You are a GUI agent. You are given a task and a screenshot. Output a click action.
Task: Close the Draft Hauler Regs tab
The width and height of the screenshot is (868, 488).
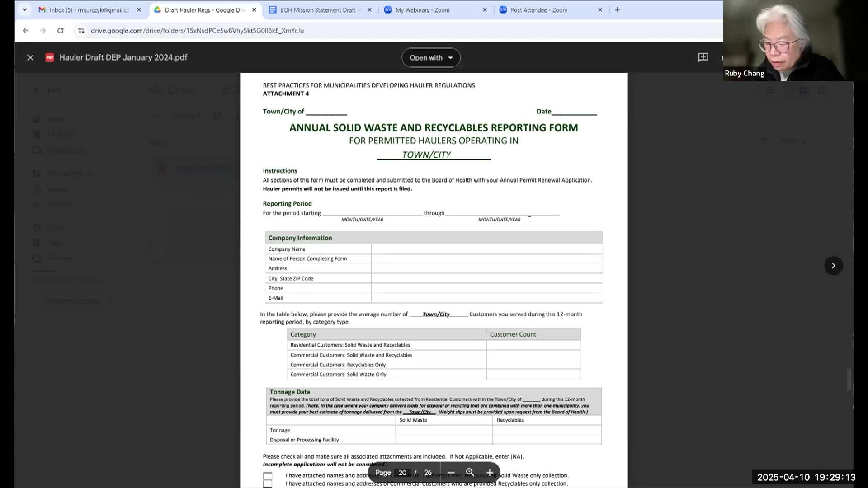point(254,10)
